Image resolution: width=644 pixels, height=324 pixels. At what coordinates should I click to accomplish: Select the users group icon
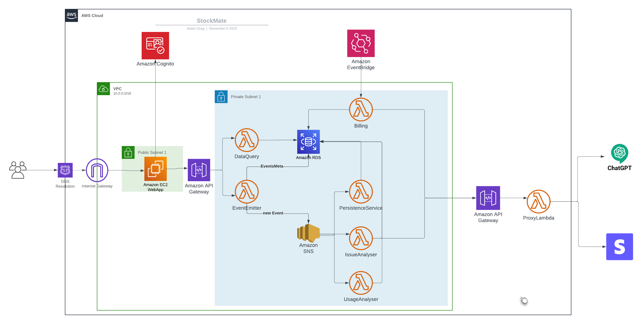point(18,170)
